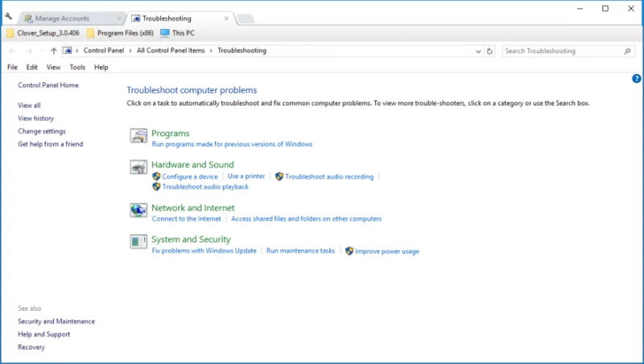
Task: Open Help and Support link
Action: click(44, 334)
